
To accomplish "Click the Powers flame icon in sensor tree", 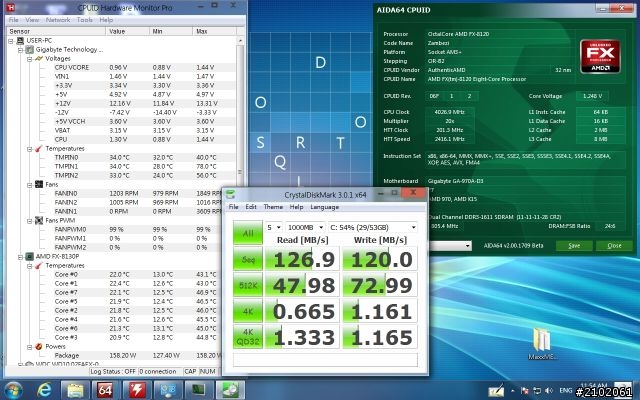I will (39, 347).
